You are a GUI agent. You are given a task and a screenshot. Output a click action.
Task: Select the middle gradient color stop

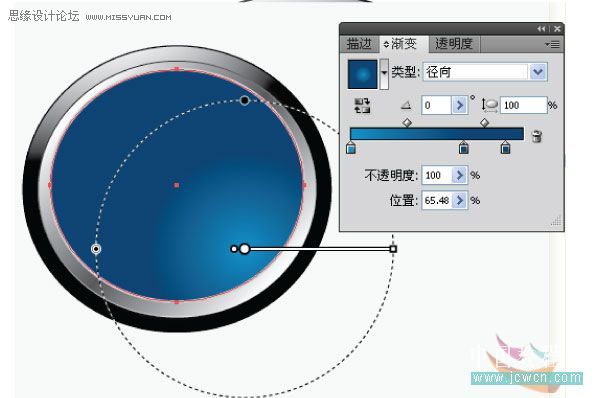[463, 147]
